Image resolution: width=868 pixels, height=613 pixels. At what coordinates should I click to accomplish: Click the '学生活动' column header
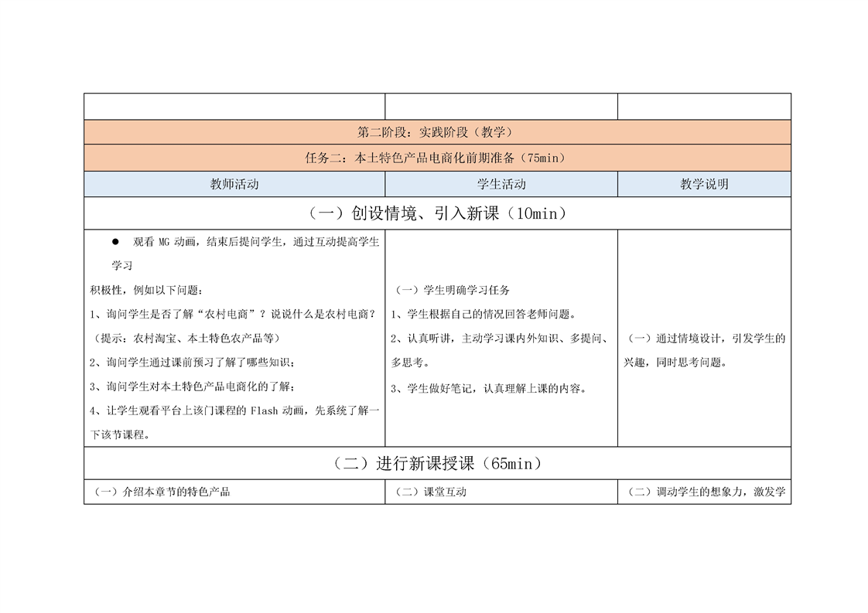click(x=501, y=184)
